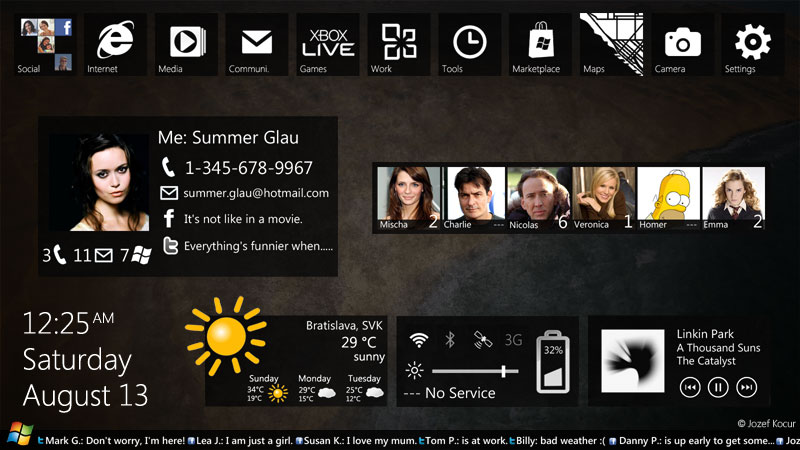800x450 pixels.
Task: Click the Windows Start button
Action: (17, 434)
